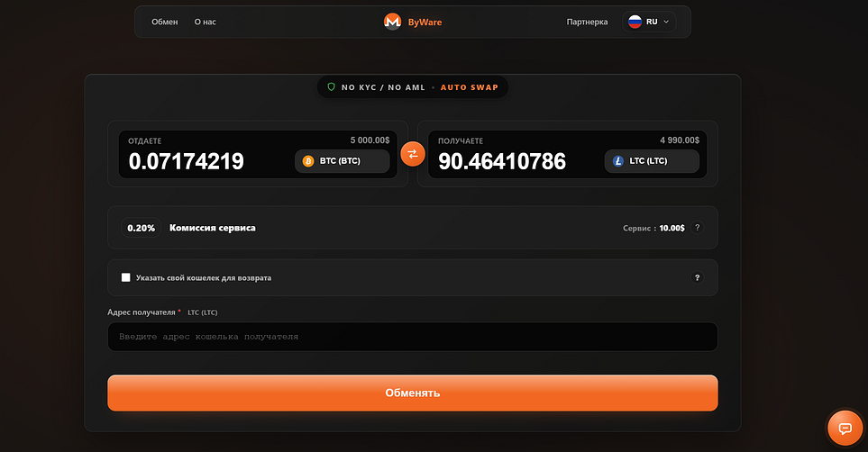Click the Litecoin coin icon
This screenshot has width=868, height=452.
click(618, 161)
